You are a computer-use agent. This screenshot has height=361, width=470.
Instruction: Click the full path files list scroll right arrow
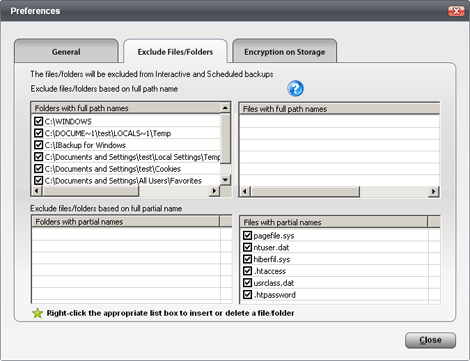coord(433,191)
